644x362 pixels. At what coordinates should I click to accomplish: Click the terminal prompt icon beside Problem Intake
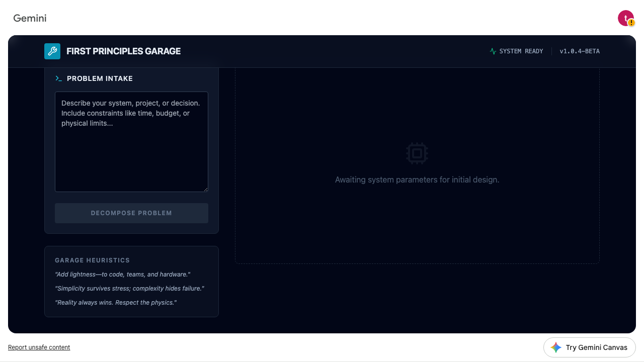click(59, 78)
